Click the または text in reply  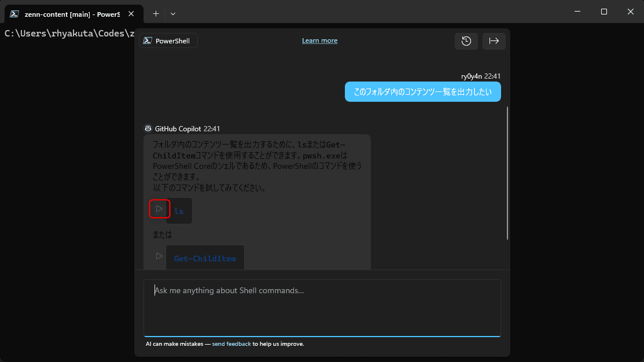click(x=162, y=235)
